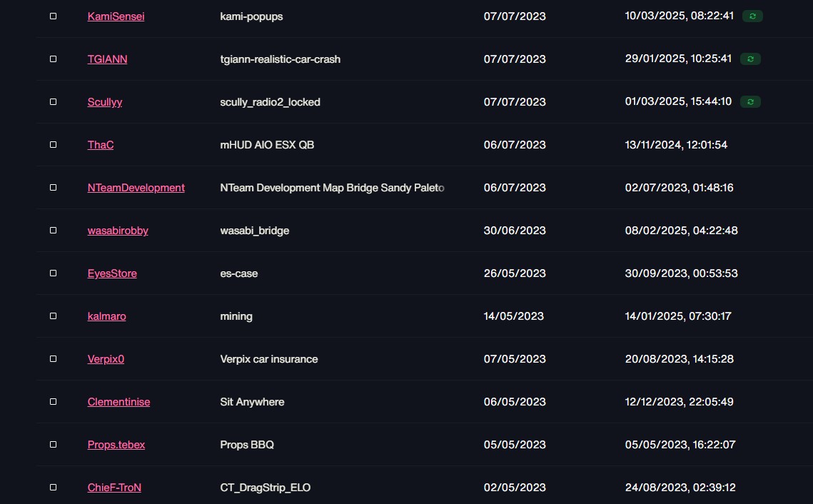This screenshot has width=813, height=504.
Task: Open the Clementinise author link
Action: (x=118, y=402)
